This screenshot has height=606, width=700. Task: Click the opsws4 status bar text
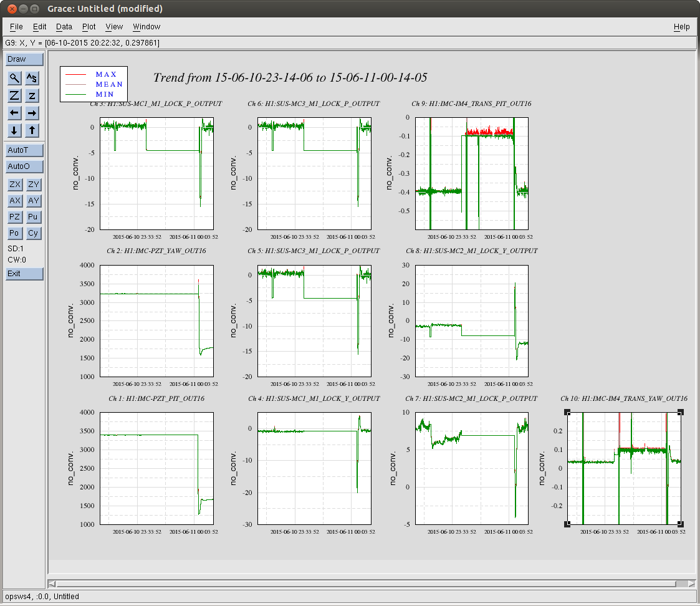coord(42,597)
